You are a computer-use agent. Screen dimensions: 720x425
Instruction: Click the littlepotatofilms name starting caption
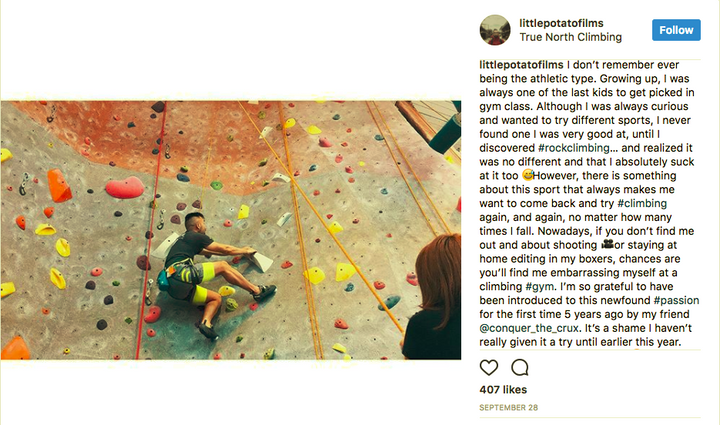pos(521,65)
